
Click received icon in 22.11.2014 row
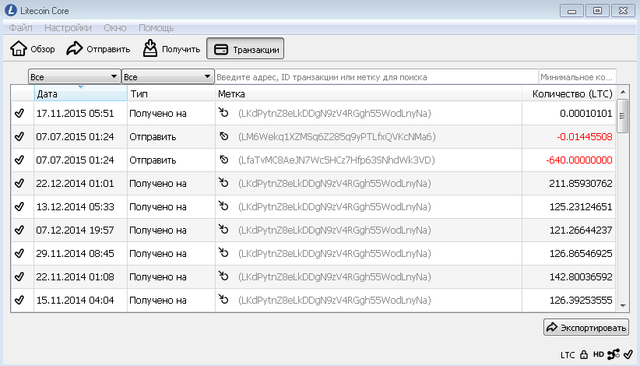[x=223, y=276]
